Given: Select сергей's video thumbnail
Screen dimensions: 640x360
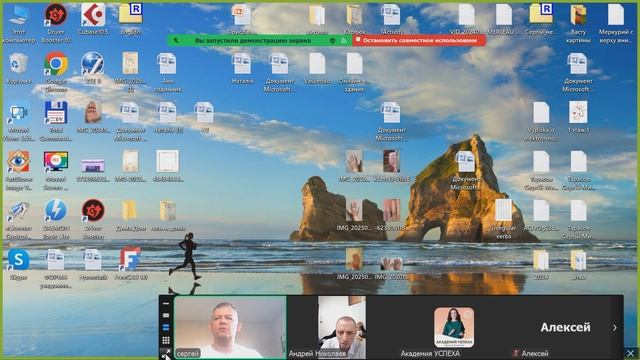Looking at the screenshot, I should coord(230,327).
